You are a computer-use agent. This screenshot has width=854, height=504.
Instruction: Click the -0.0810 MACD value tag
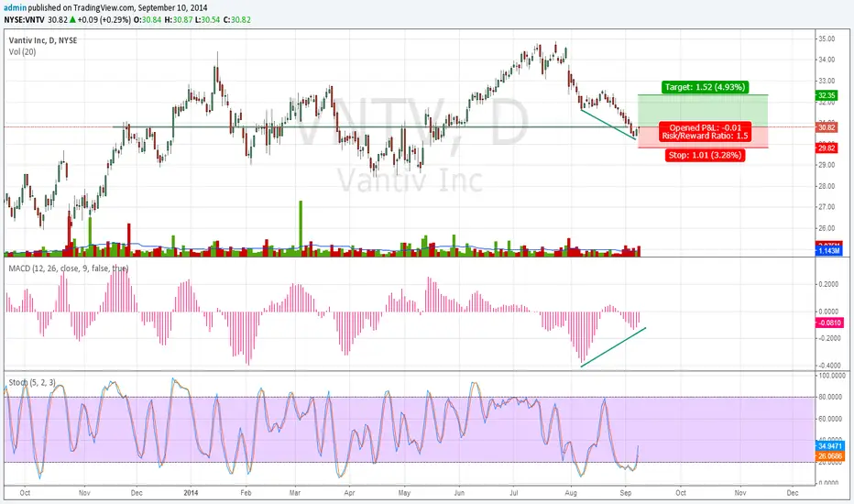(x=829, y=323)
